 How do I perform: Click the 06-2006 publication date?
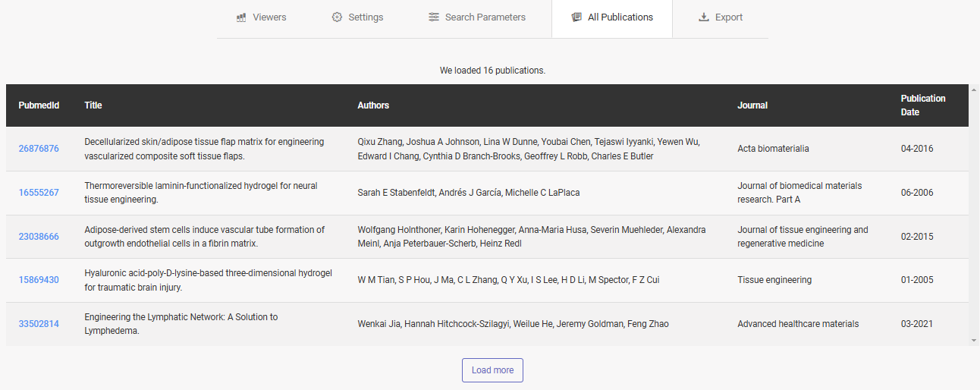tap(917, 193)
